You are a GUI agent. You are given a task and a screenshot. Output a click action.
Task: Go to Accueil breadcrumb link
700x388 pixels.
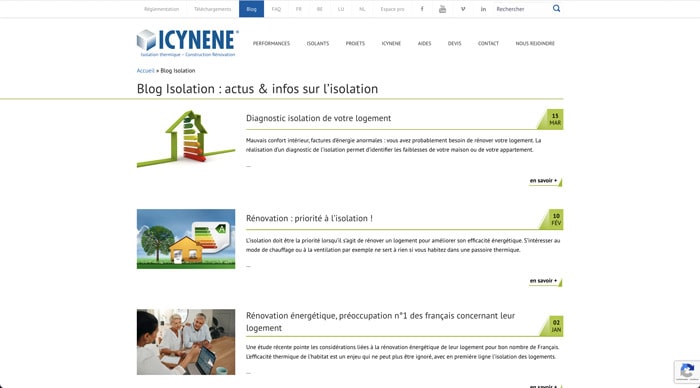146,71
